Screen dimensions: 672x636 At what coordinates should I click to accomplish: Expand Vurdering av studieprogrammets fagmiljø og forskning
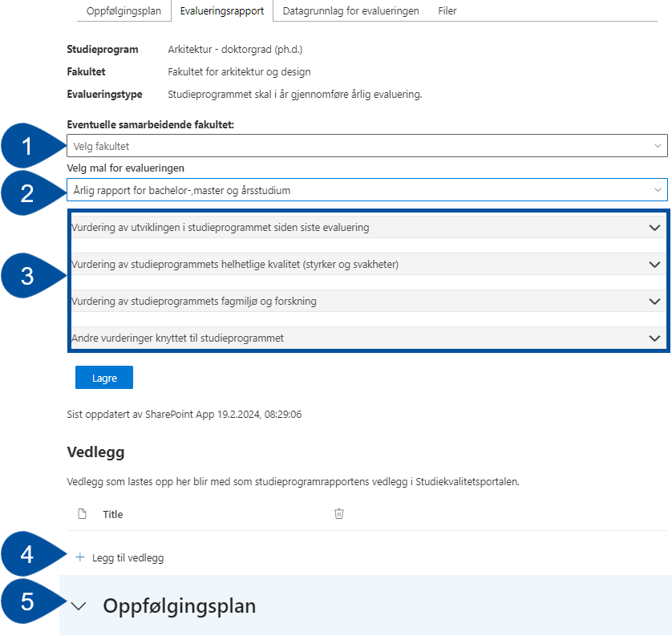click(x=368, y=301)
